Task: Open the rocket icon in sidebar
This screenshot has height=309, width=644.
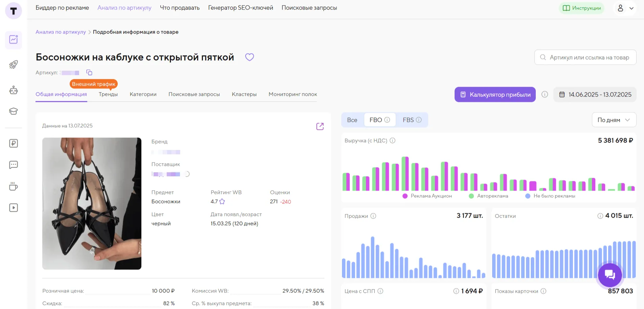Action: [14, 64]
